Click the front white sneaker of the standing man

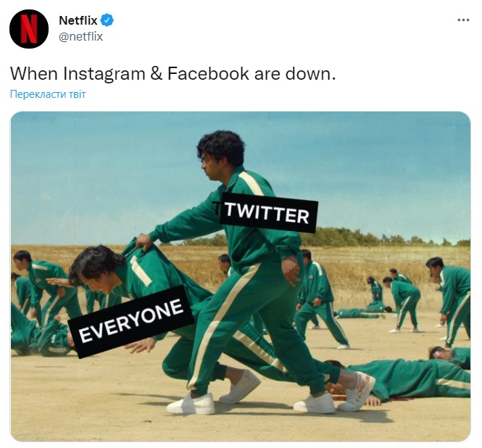tap(191, 404)
